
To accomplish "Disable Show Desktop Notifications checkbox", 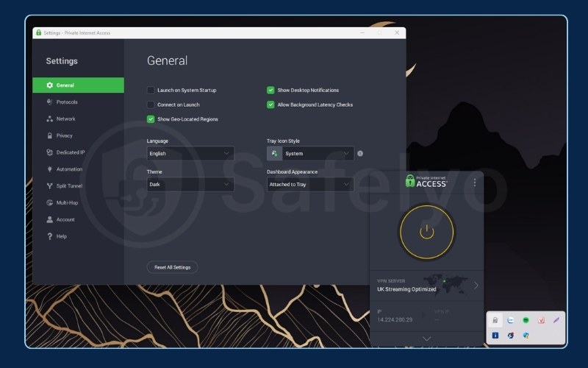I will 270,90.
